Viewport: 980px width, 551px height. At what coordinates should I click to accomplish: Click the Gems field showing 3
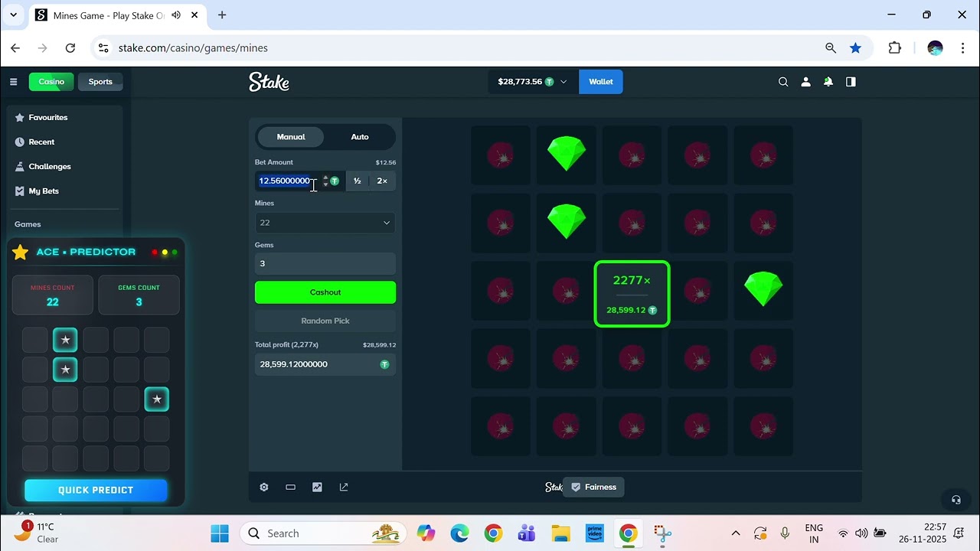pos(325,263)
